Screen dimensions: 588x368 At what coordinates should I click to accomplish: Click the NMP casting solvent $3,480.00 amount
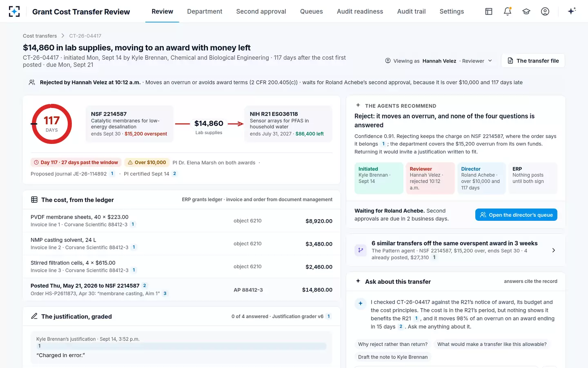(x=319, y=244)
